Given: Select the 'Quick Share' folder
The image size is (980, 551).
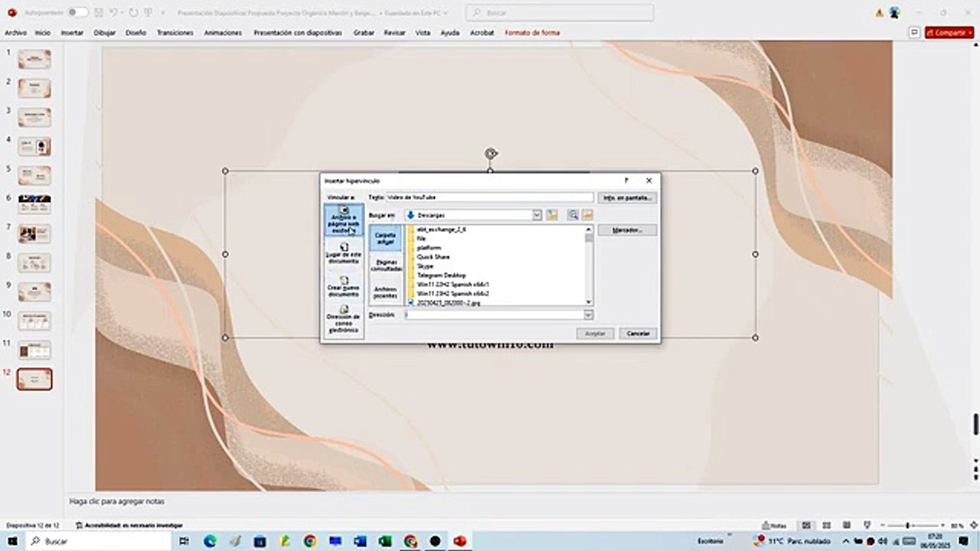Looking at the screenshot, I should tap(433, 257).
